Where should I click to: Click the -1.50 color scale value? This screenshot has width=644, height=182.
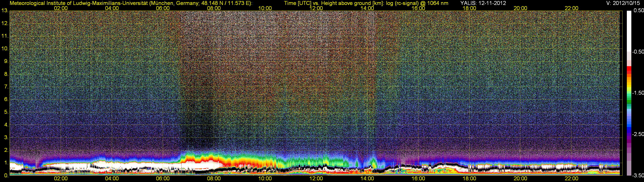(x=638, y=93)
